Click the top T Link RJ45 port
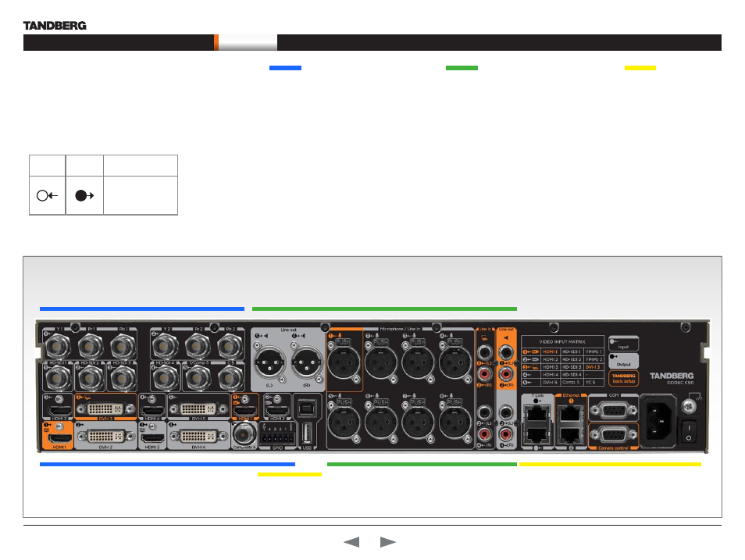Image resolution: width=745 pixels, height=560 pixels. [537, 414]
